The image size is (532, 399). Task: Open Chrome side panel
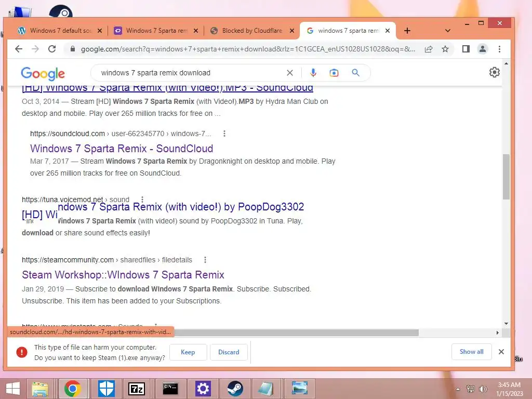click(x=466, y=49)
